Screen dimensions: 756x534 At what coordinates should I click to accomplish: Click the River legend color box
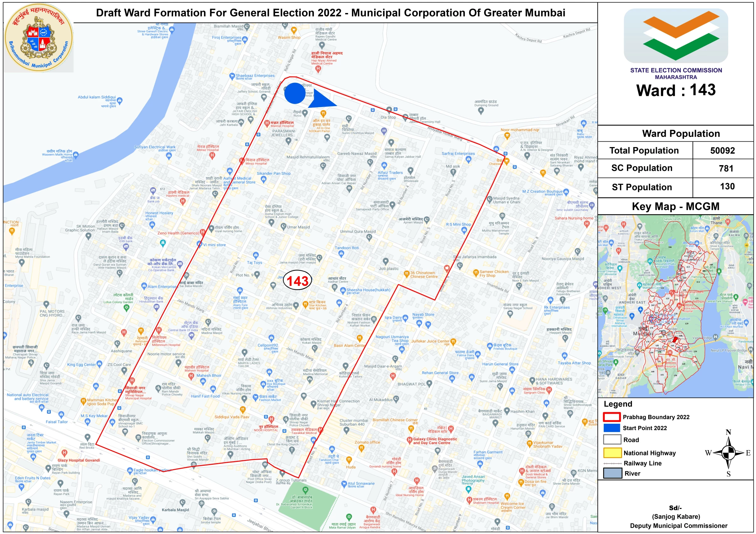612,473
